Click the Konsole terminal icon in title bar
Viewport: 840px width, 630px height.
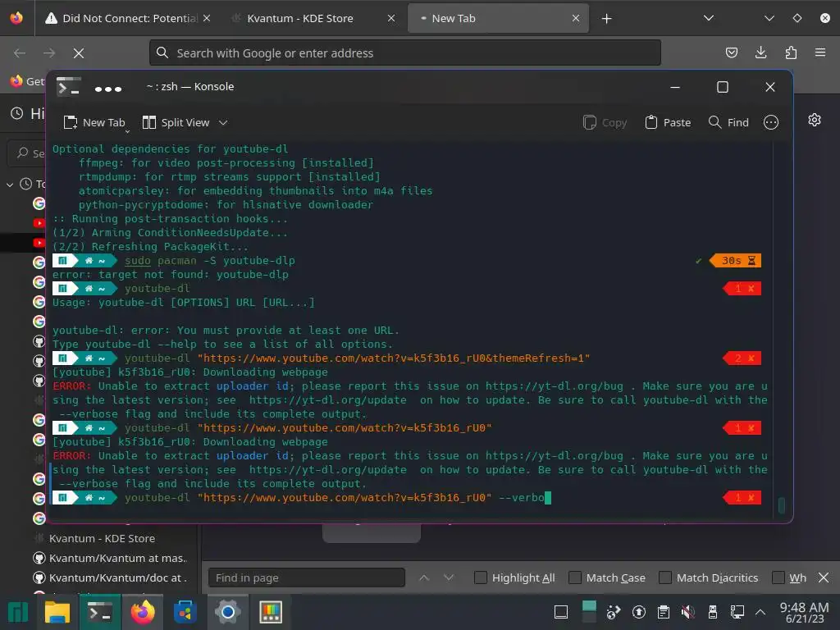[x=69, y=87]
